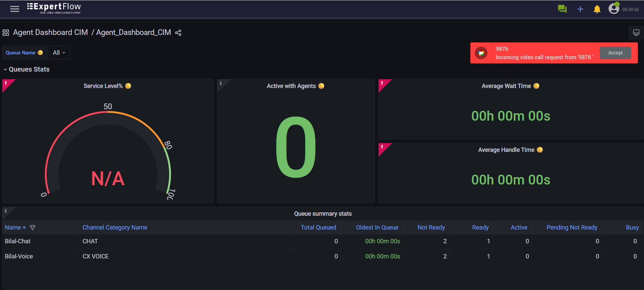
Task: Click the dashboard grid icon
Action: pyautogui.click(x=6, y=33)
